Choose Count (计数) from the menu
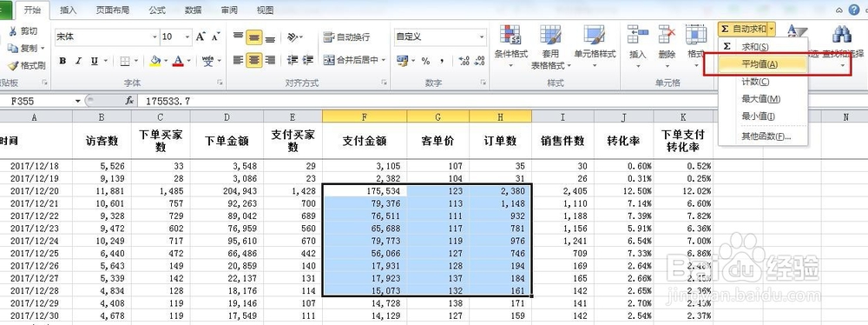The width and height of the screenshot is (868, 325). [762, 82]
